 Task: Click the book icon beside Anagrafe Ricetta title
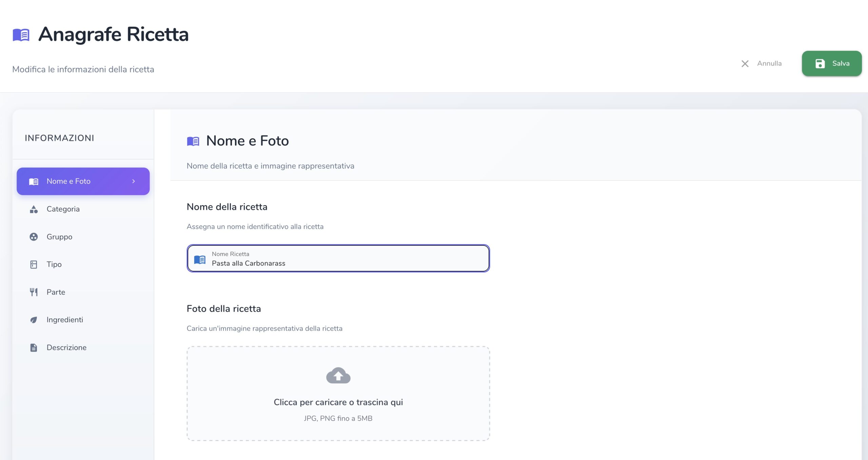[x=21, y=35]
